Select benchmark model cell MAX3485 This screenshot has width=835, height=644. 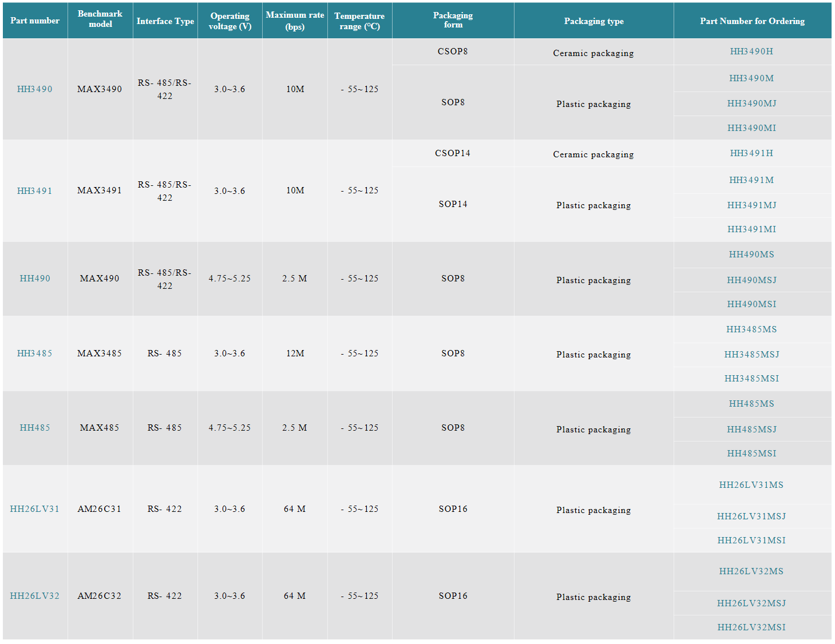[100, 353]
